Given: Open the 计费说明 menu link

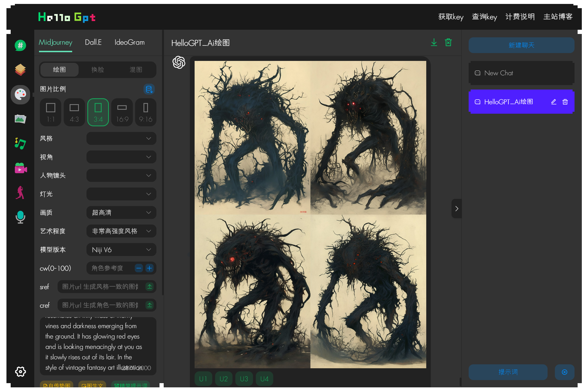Looking at the screenshot, I should pos(520,17).
